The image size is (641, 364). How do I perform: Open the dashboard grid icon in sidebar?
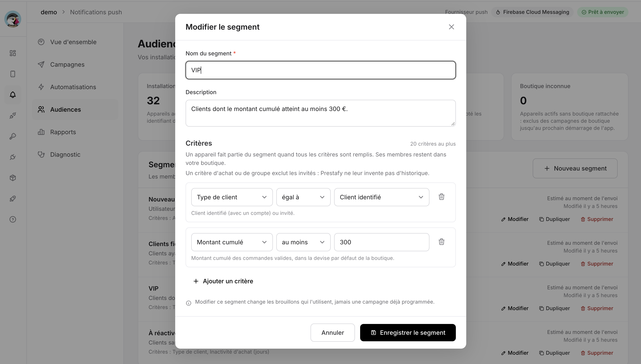pos(13,53)
